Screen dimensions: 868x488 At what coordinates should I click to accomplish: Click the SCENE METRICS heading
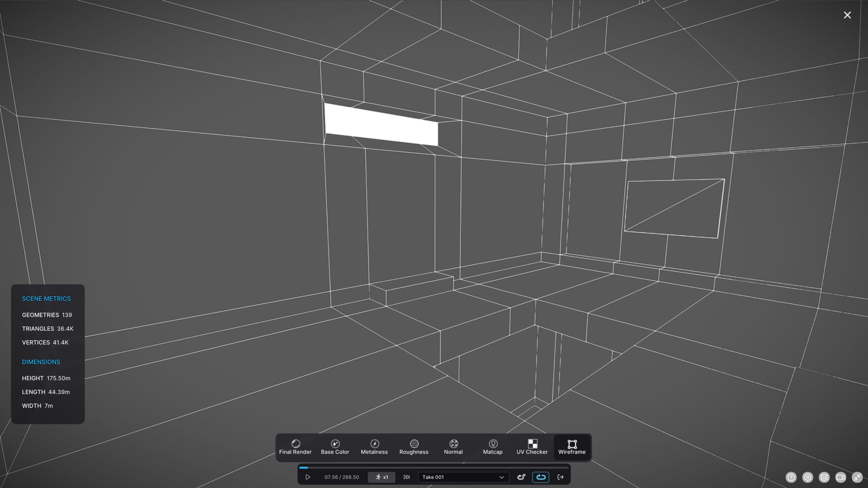[46, 299]
